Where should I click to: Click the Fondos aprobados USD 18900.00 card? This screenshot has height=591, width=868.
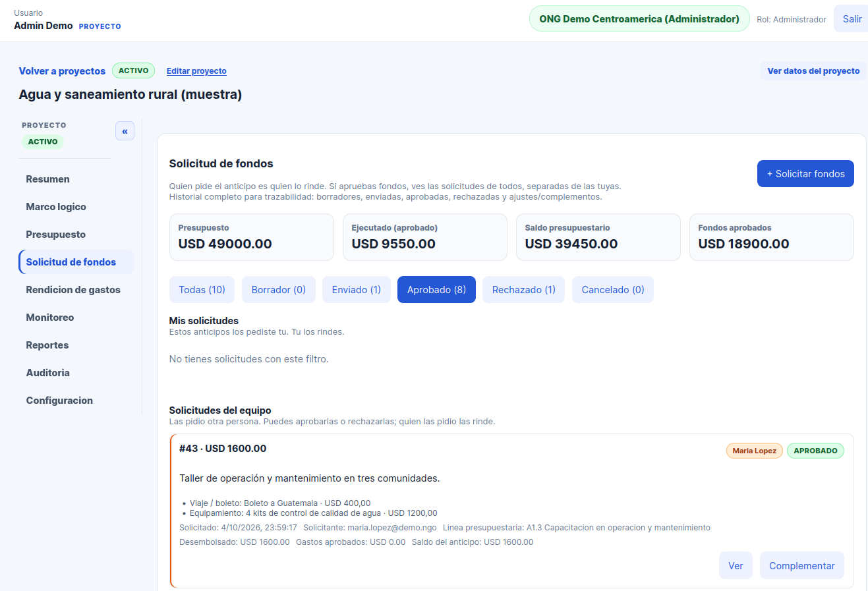(772, 237)
